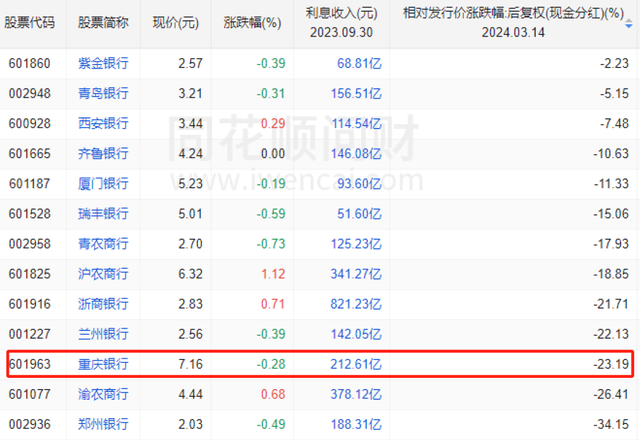Select stock code 001227
Screen dimensions: 640x440
(29, 334)
